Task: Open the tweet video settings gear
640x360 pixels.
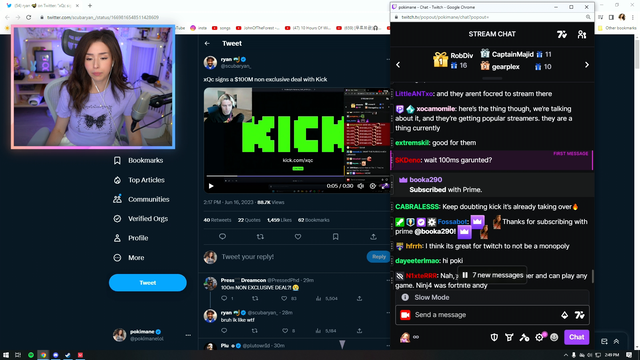Action: tap(373, 186)
